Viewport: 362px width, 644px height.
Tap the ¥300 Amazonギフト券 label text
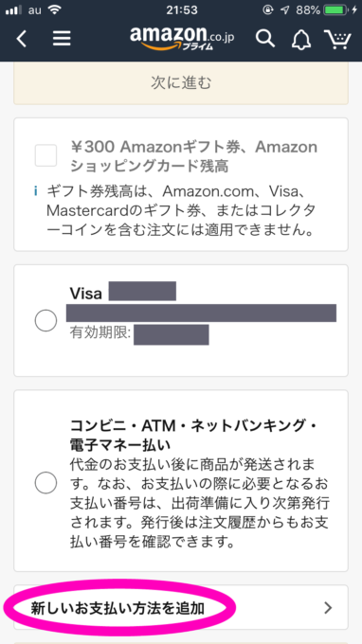pos(193,156)
